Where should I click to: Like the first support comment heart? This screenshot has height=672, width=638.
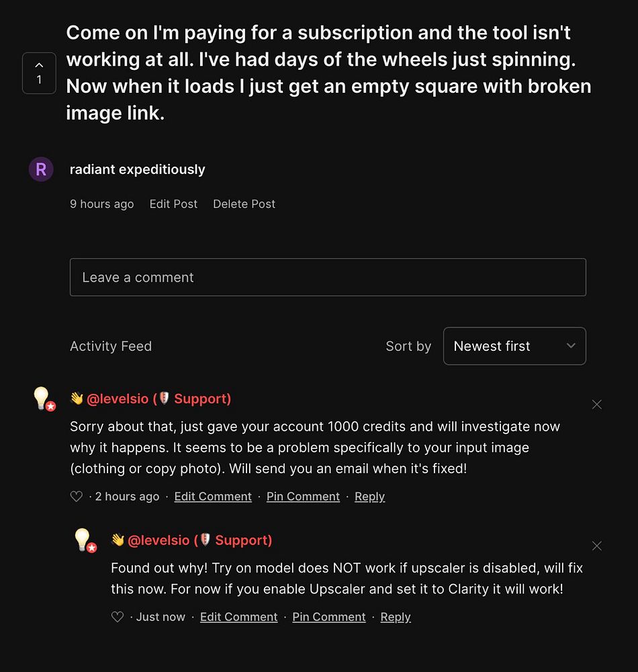tap(77, 497)
